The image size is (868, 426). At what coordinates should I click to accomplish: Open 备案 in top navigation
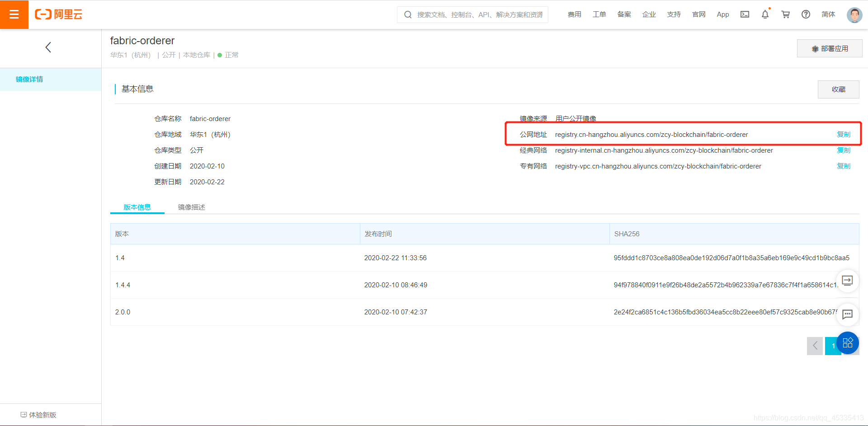tap(624, 14)
